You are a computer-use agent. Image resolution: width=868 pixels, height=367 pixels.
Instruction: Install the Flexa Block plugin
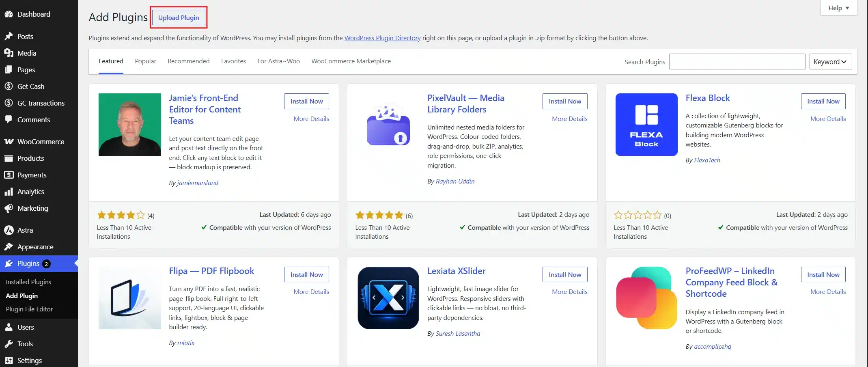(x=823, y=101)
